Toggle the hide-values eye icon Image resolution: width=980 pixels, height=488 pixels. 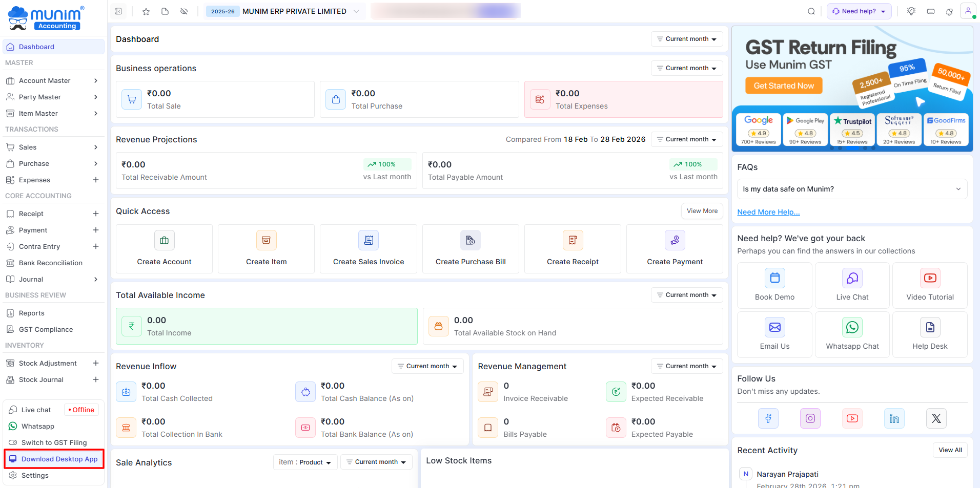[184, 11]
